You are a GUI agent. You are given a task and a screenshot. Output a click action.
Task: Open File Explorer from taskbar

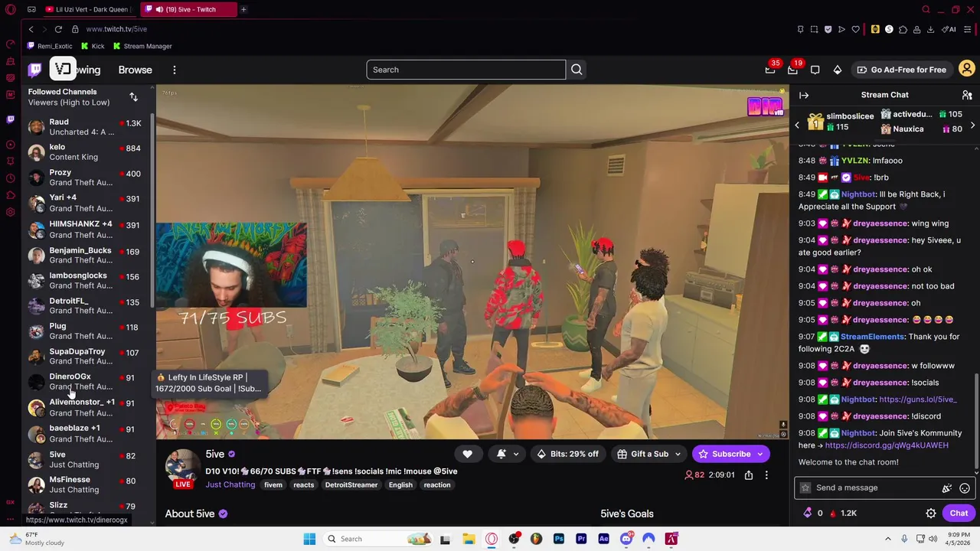click(469, 539)
